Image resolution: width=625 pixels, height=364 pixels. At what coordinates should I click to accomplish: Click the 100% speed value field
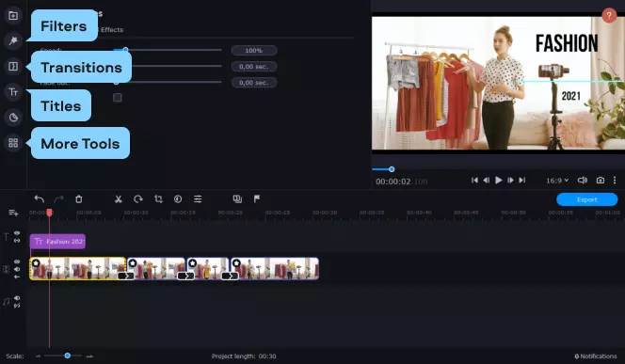[x=254, y=51]
